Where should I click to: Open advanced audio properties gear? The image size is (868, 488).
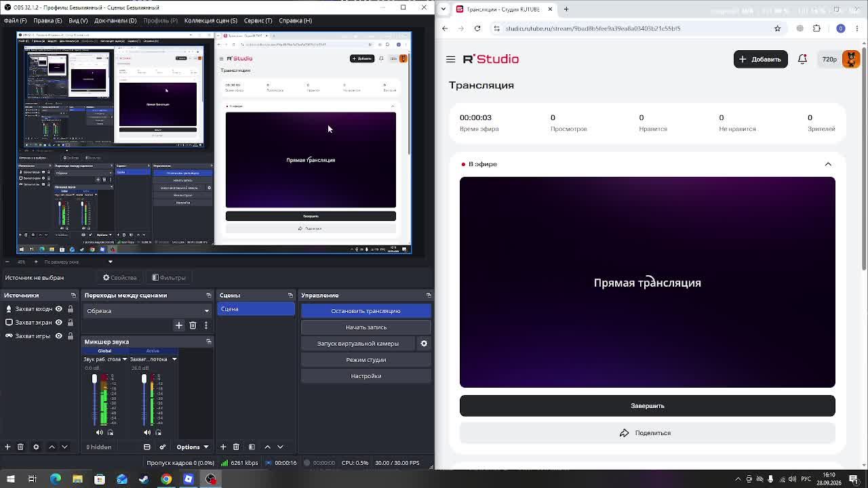click(162, 447)
